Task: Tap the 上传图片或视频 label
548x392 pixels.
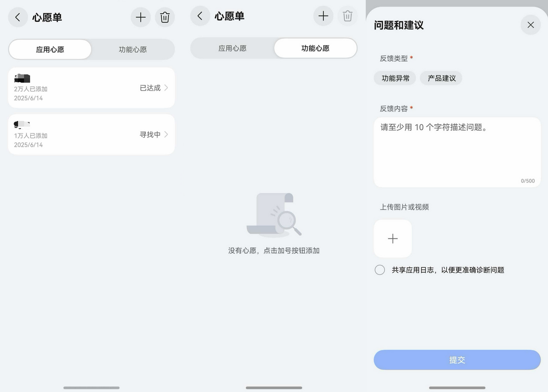Action: [x=405, y=207]
